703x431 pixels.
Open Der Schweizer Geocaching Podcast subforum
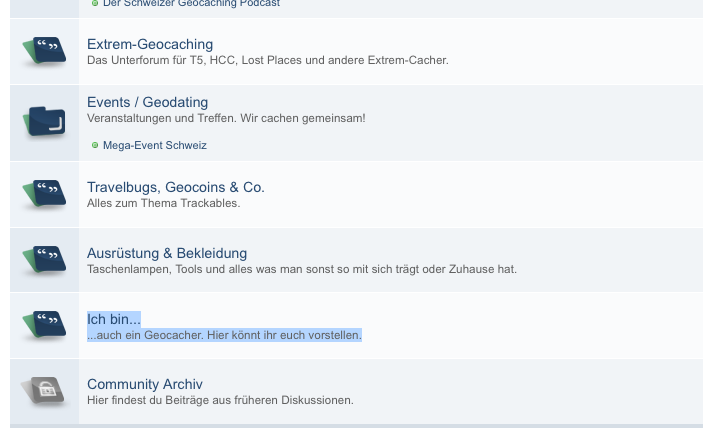tap(191, 3)
